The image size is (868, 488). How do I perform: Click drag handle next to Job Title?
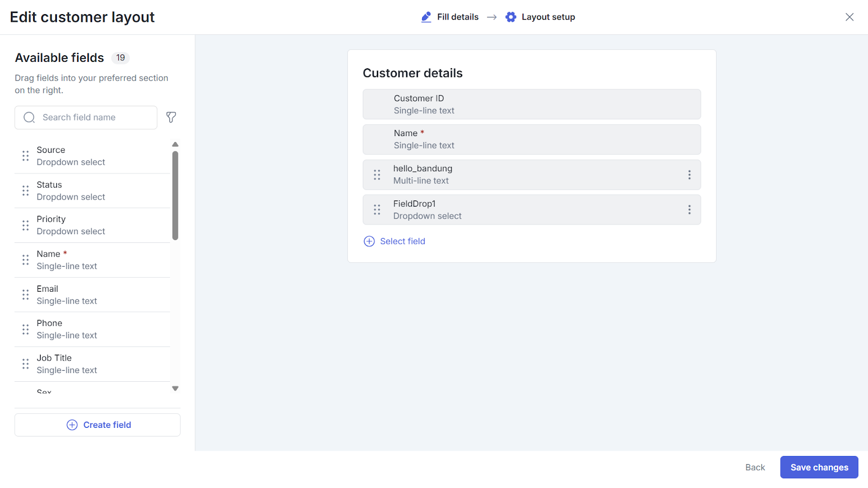[x=25, y=364]
